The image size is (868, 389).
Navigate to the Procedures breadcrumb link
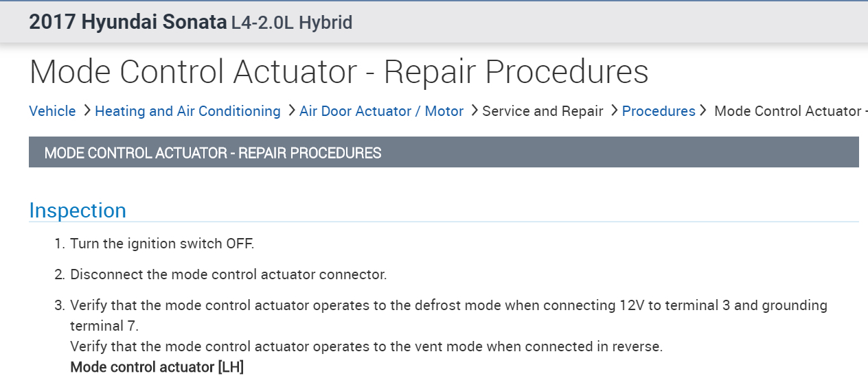pos(659,111)
